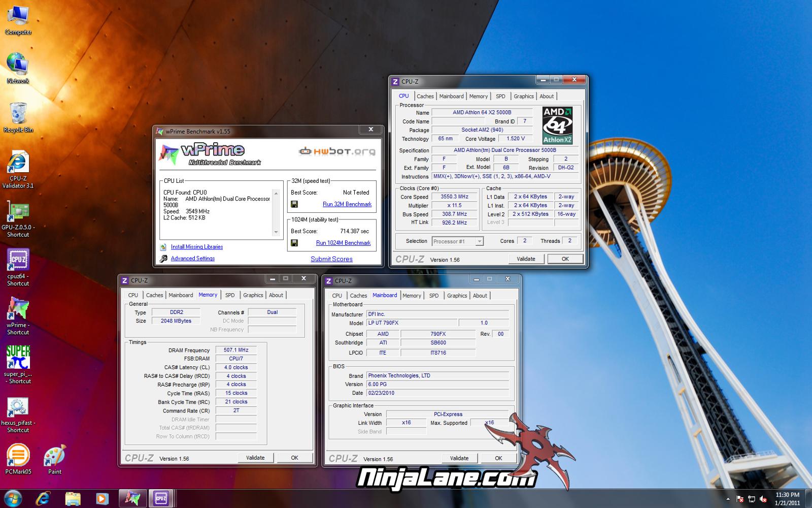This screenshot has width=812, height=508.
Task: Click the DRAM Frequency value 507.1 MHz
Action: [236, 350]
